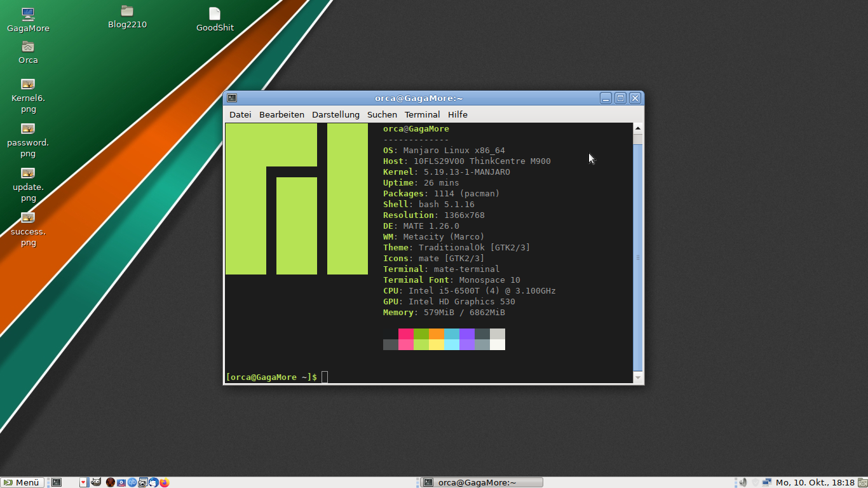Open the Blog2210 folder on desktop
Screen dimensions: 868x488
(x=127, y=17)
